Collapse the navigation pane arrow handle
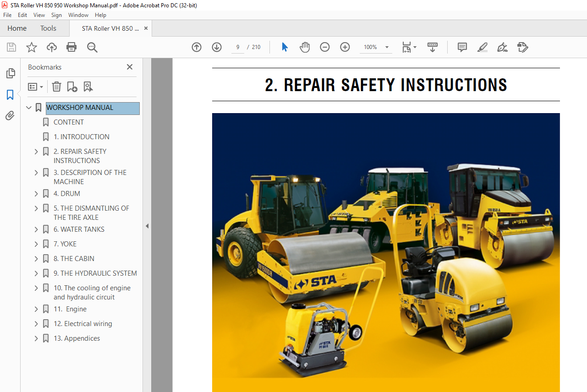 pyautogui.click(x=147, y=226)
